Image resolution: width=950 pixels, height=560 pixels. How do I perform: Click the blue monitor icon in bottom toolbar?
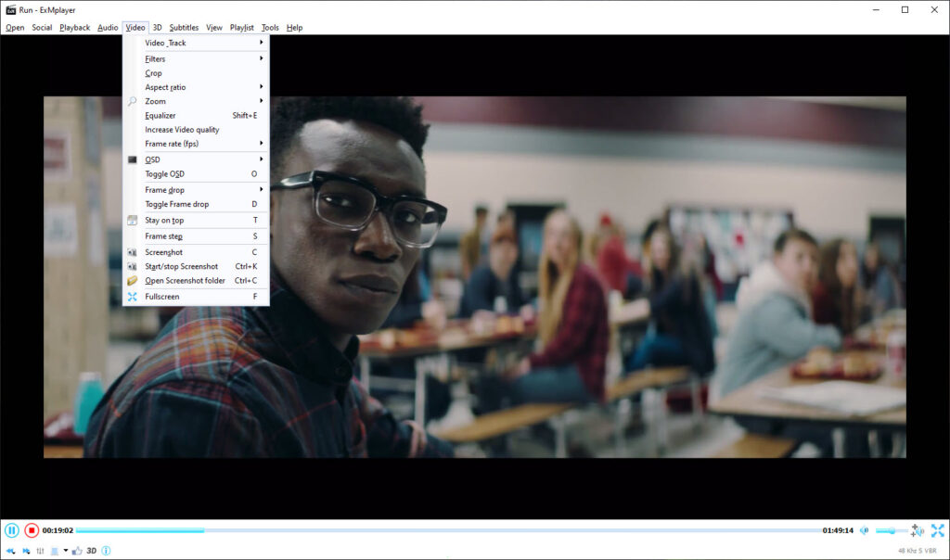tap(55, 551)
